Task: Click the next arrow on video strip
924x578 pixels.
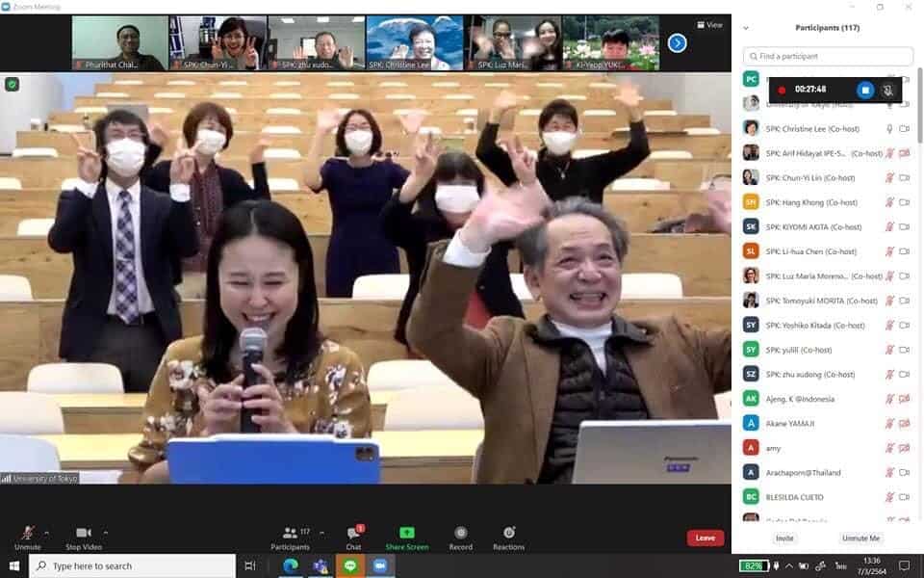Action: (x=677, y=42)
